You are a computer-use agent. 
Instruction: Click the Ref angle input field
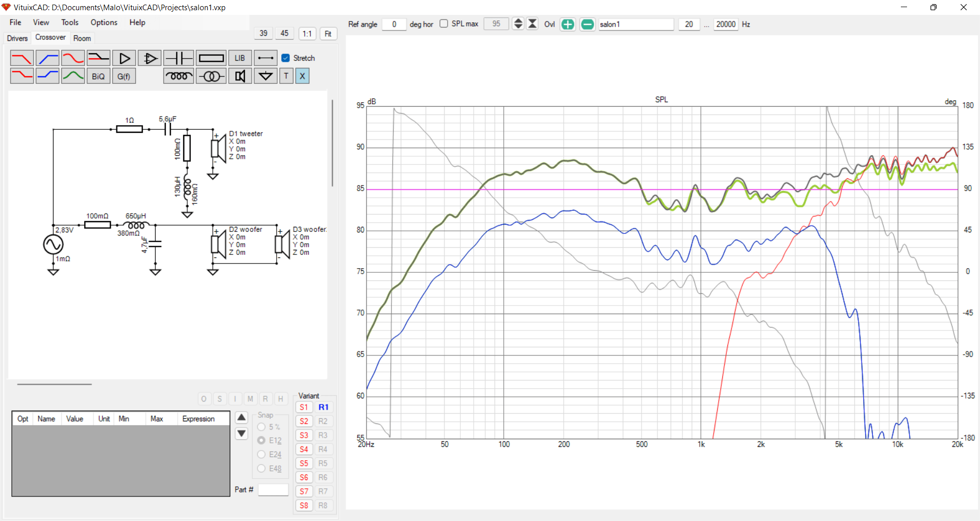(x=394, y=24)
